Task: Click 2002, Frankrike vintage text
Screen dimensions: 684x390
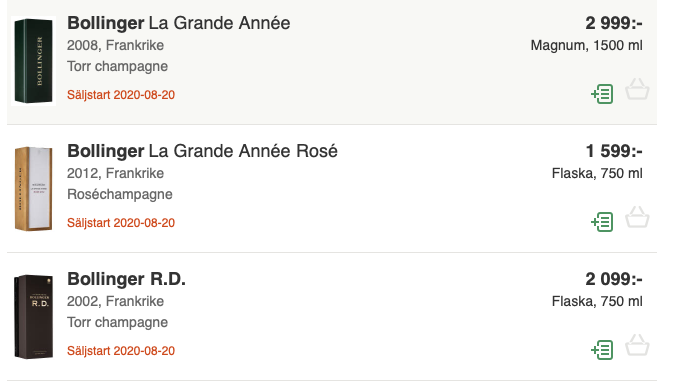Action: point(115,301)
